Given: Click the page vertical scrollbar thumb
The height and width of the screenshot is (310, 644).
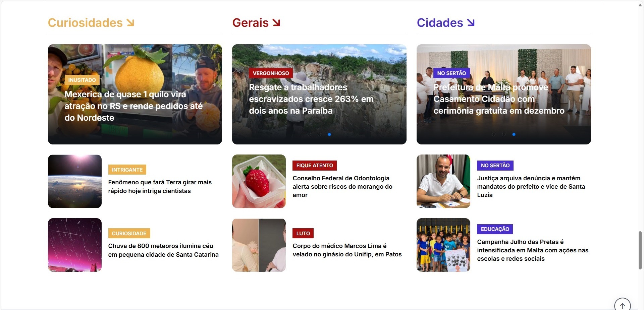Looking at the screenshot, I should pos(640,250).
